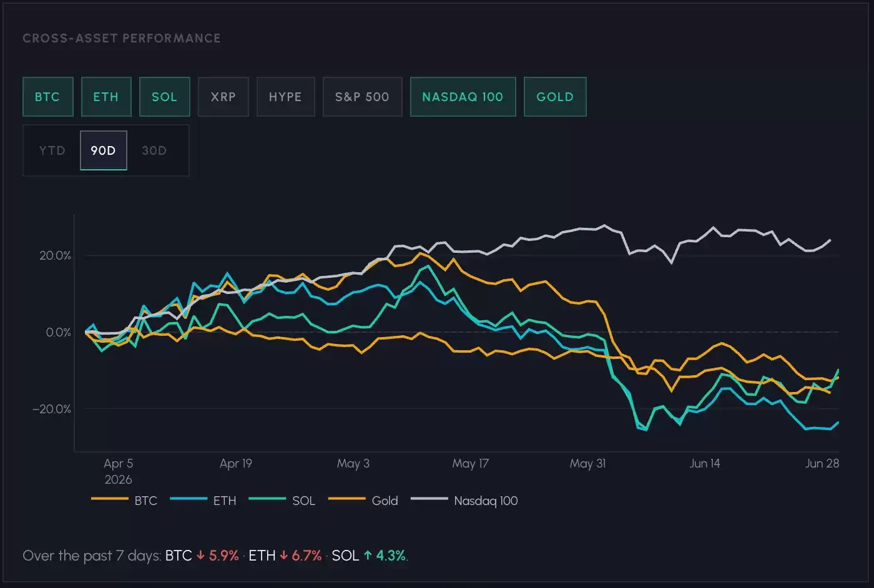This screenshot has width=874, height=588.
Task: Click the May 17 axis date marker
Action: [x=471, y=463]
